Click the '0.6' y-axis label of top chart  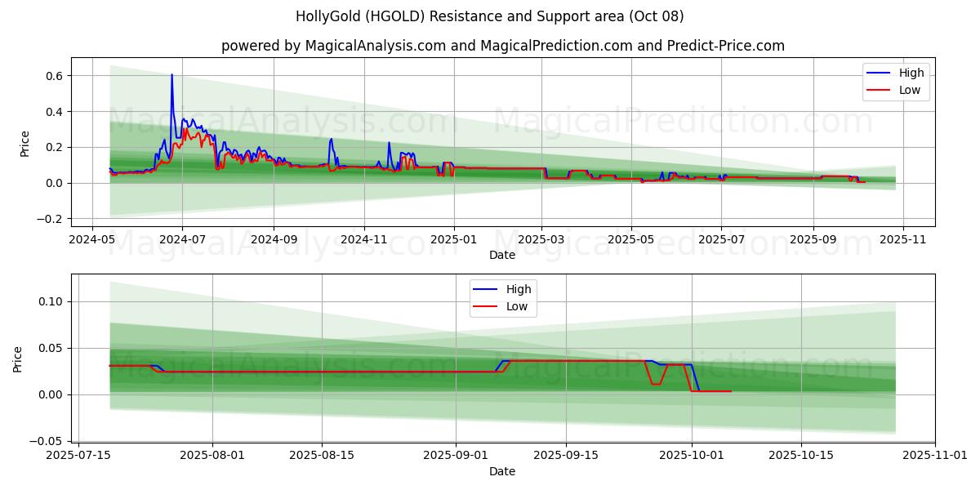(55, 76)
